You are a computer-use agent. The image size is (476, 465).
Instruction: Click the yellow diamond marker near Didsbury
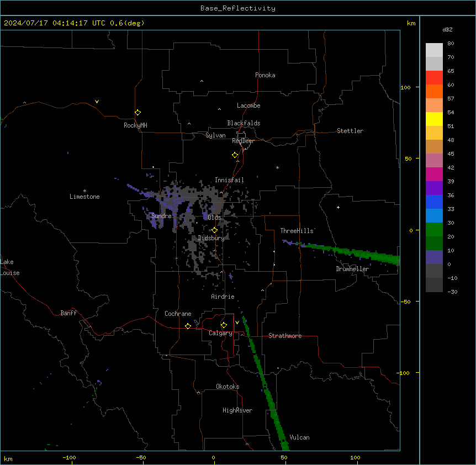coord(215,230)
